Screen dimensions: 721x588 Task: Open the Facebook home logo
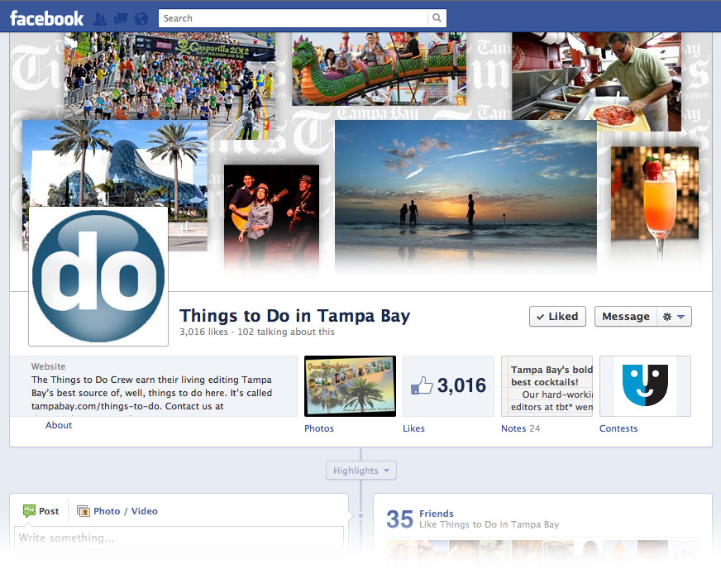point(46,18)
